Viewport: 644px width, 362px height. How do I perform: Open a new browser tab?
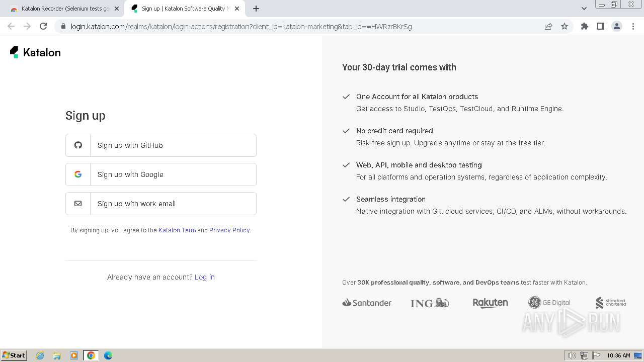pyautogui.click(x=256, y=9)
